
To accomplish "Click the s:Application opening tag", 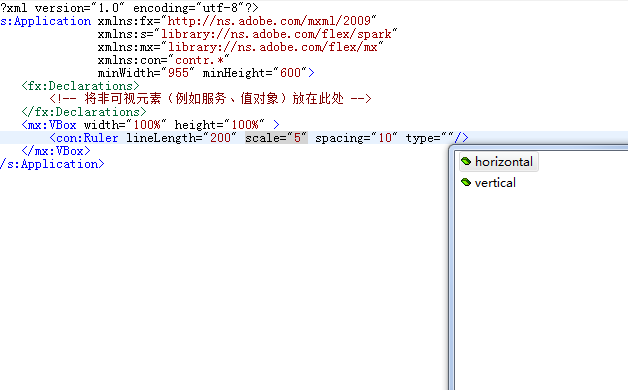I will [x=46, y=21].
